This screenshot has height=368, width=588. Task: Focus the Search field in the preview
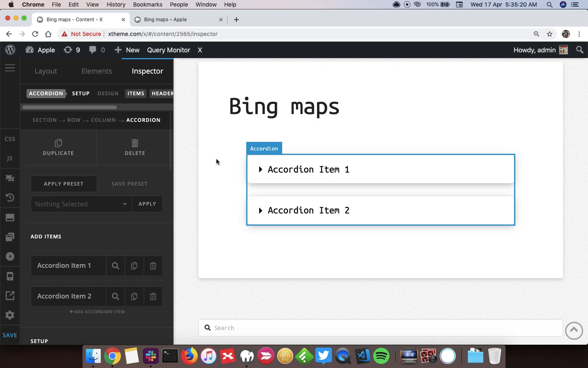pyautogui.click(x=381, y=328)
